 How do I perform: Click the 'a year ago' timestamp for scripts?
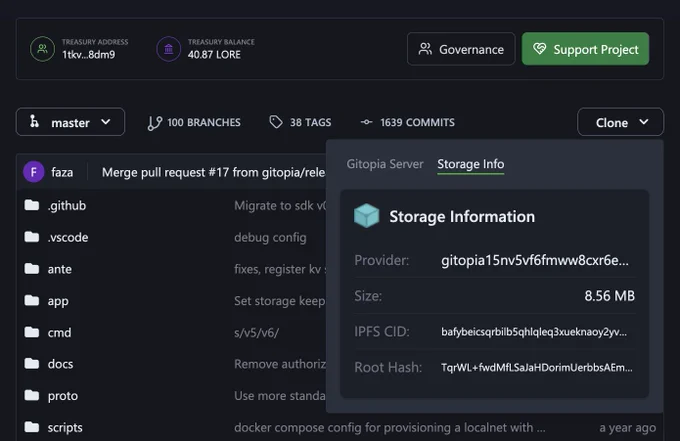628,428
